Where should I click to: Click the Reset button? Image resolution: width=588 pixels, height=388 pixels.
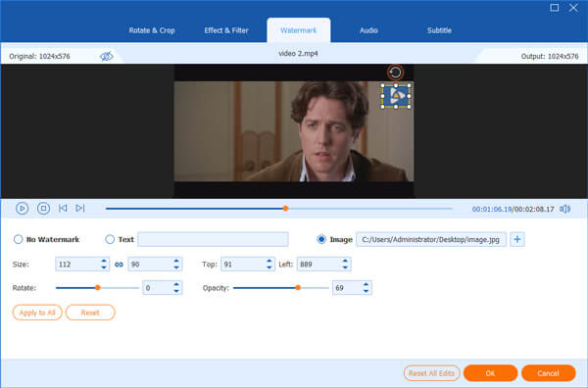coord(90,313)
